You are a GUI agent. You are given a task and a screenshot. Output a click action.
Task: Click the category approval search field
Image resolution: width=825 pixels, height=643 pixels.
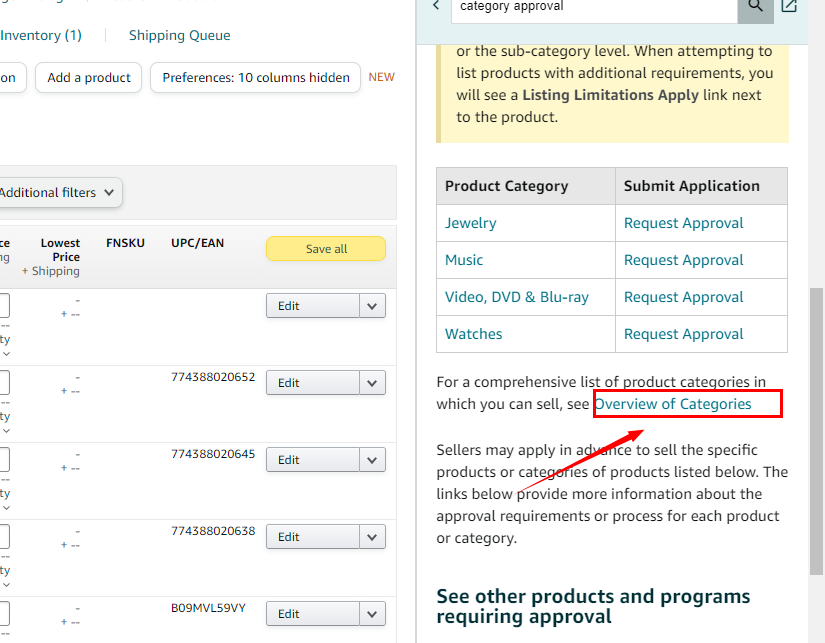(x=594, y=7)
